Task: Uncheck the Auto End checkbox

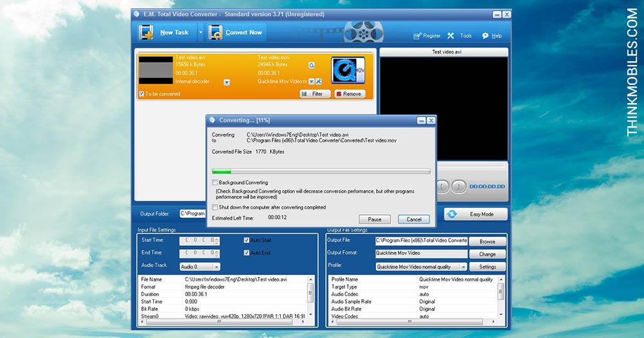Action: tap(247, 253)
